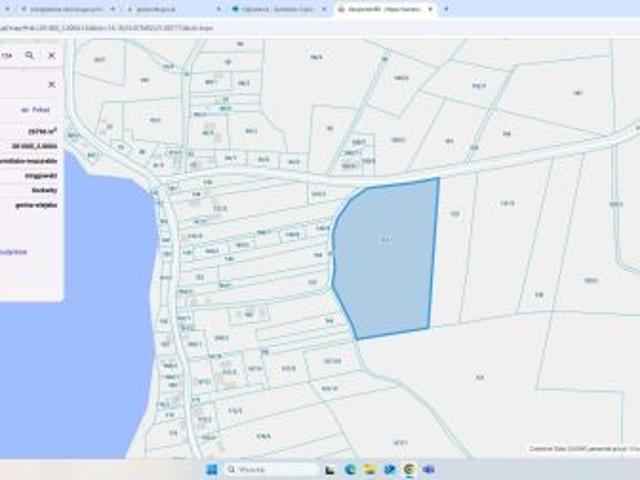The width and height of the screenshot is (640, 480).
Task: Clear the search box with the X icon
Action: pos(52,56)
